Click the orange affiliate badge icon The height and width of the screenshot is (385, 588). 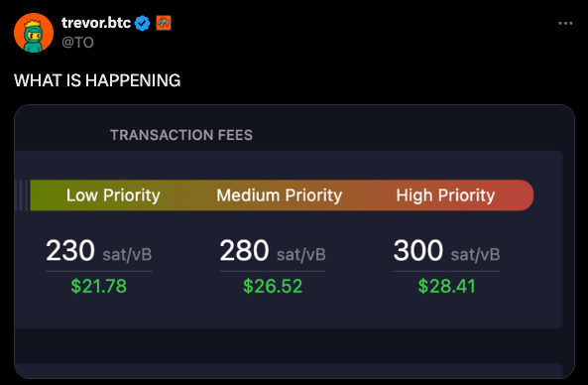[x=164, y=23]
